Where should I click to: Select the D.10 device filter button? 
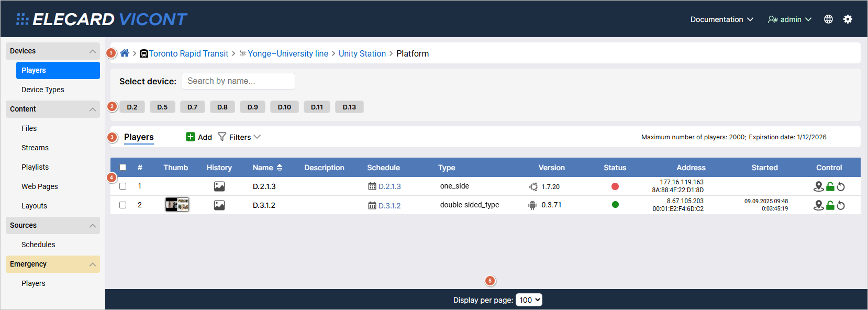284,107
